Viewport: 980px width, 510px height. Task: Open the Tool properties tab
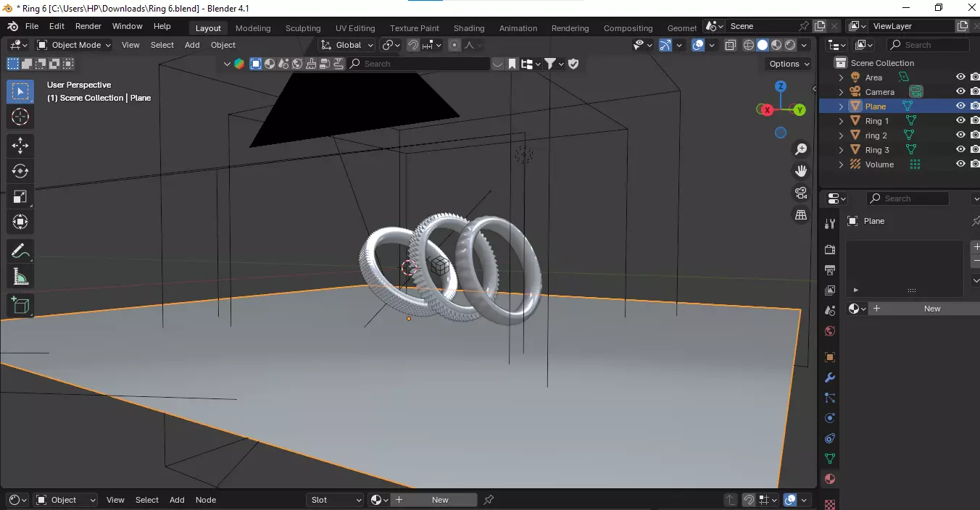point(830,223)
